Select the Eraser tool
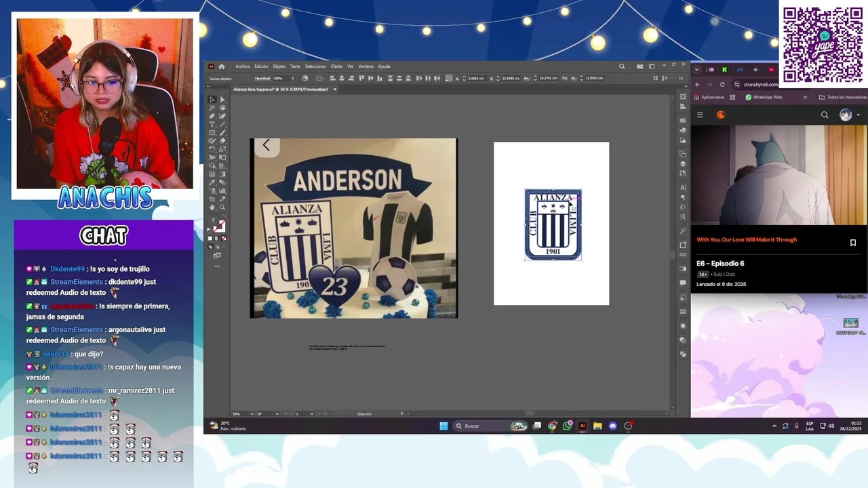Screen dimensions: 868x488 click(x=222, y=140)
